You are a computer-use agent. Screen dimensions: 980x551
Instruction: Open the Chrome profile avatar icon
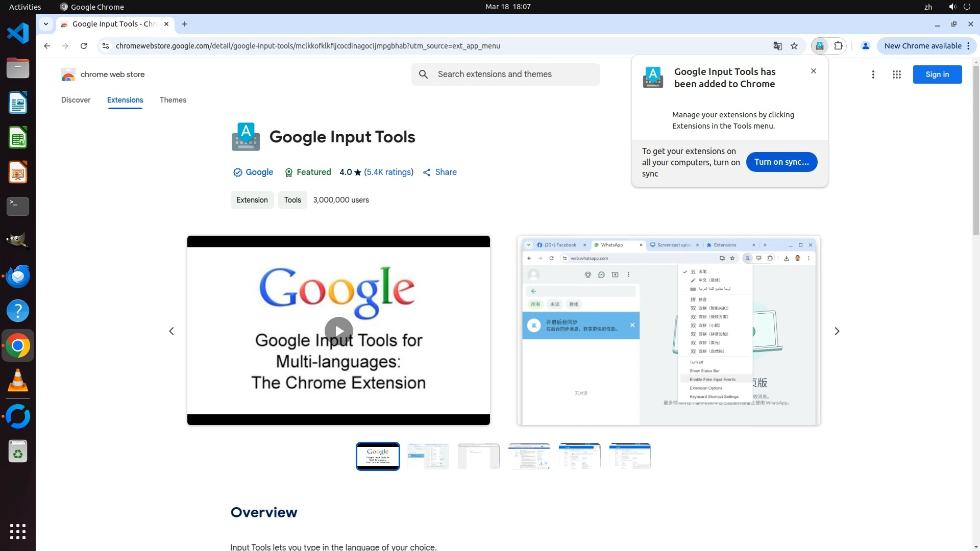(x=865, y=46)
